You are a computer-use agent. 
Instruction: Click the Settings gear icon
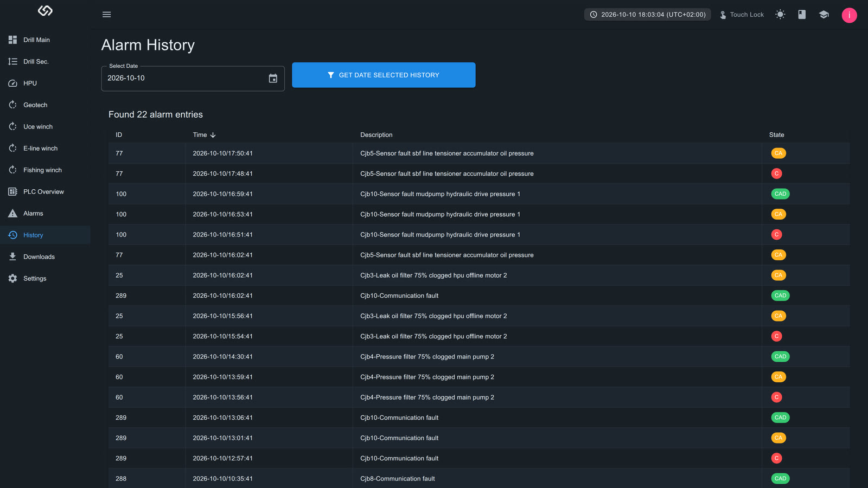tap(12, 278)
